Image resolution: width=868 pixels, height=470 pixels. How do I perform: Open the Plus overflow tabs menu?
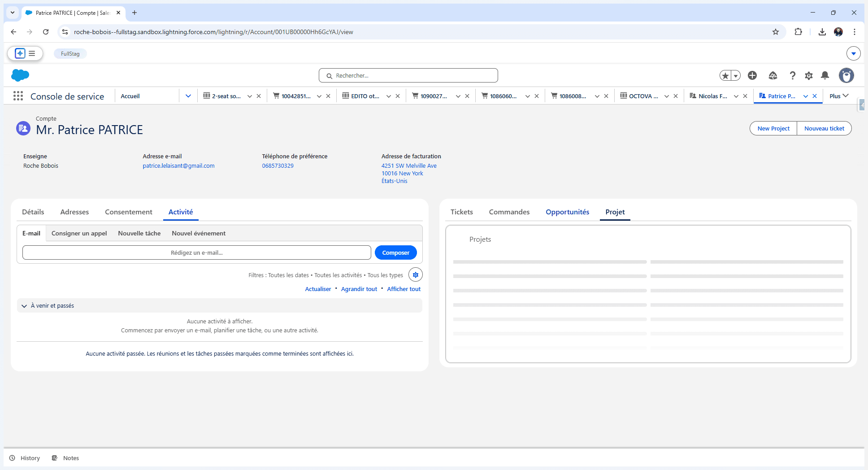pyautogui.click(x=839, y=96)
